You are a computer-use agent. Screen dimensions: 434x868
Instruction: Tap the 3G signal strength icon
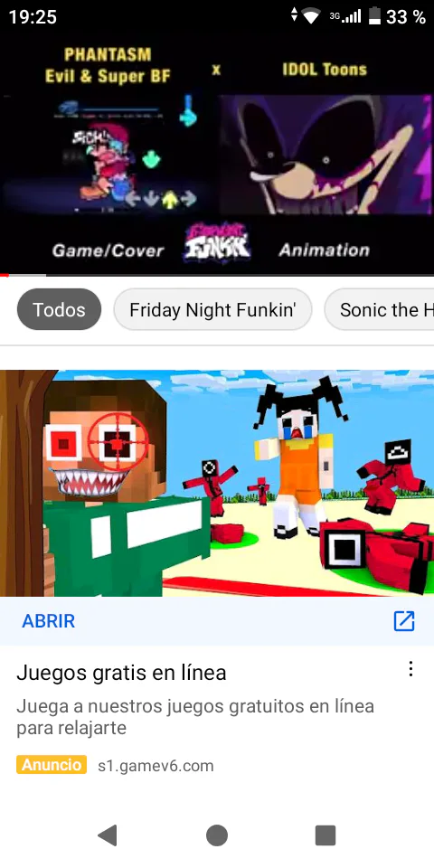(x=345, y=16)
